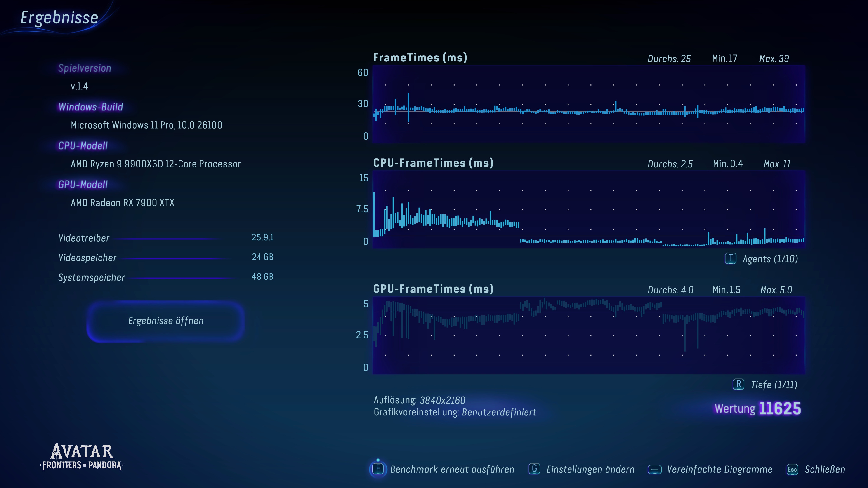This screenshot has height=488, width=868.
Task: Click the CPU-FrameTimes chart graph
Action: click(588, 209)
